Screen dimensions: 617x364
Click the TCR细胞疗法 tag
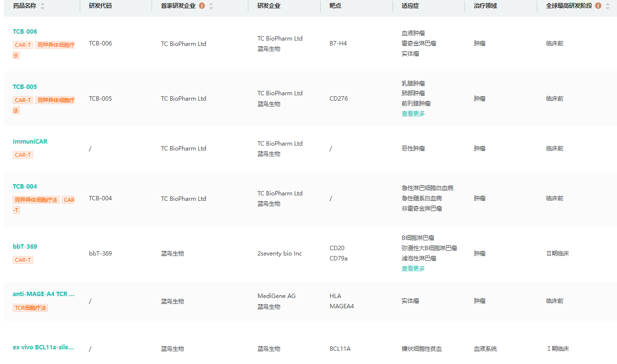30,308
